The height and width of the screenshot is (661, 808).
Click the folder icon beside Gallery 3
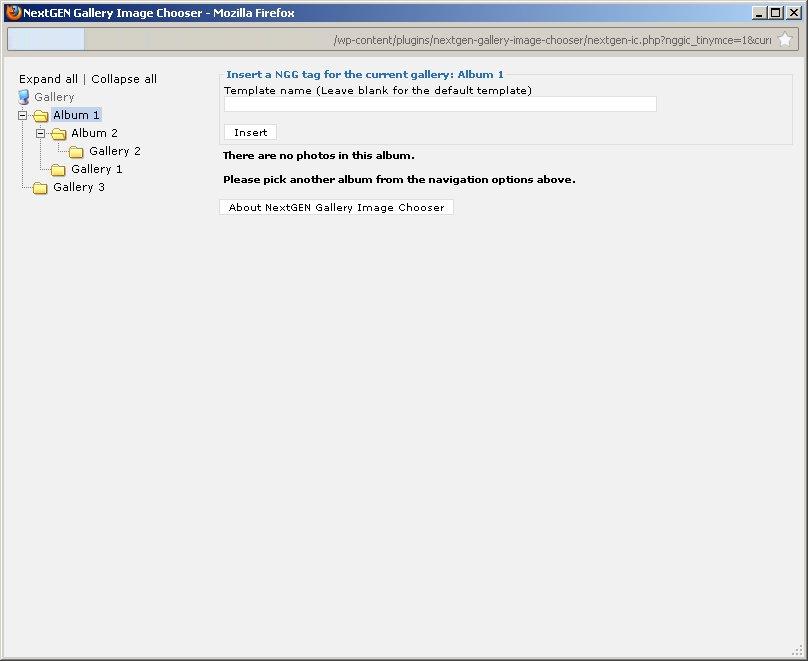tap(40, 188)
